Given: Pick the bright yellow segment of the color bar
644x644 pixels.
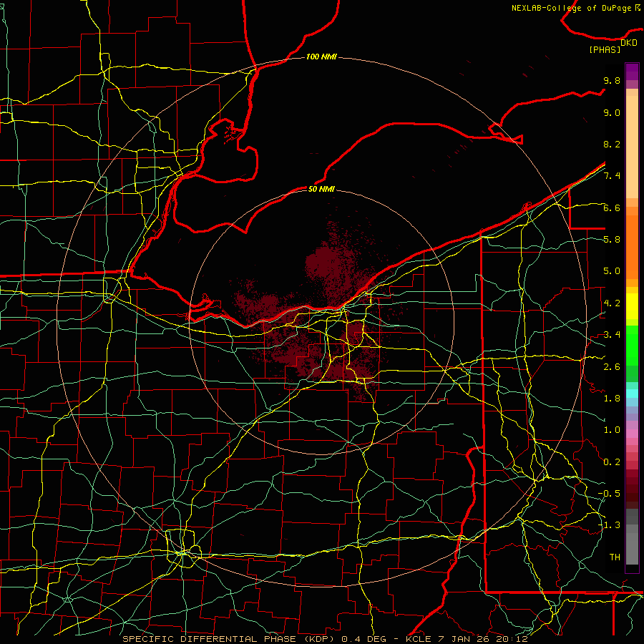Looking at the screenshot, I should point(632,306).
